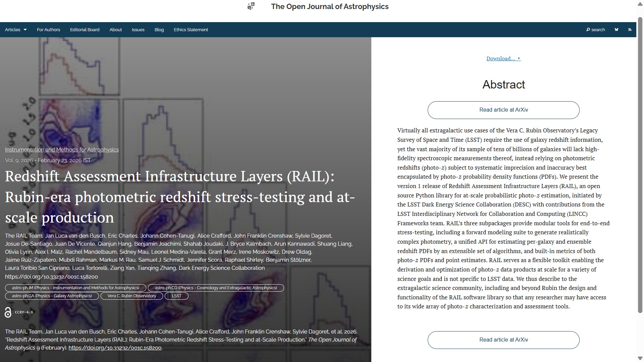
Task: Open the Blog menu item
Action: pos(159,29)
